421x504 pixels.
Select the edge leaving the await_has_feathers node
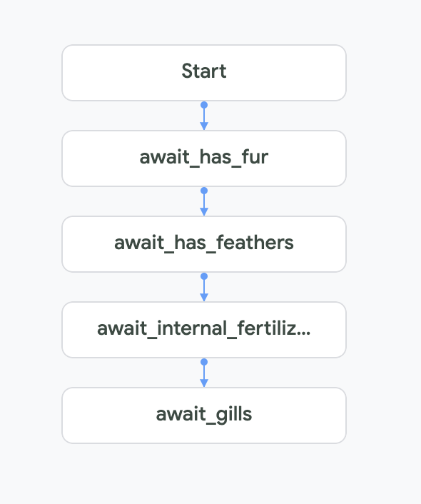[x=204, y=287]
